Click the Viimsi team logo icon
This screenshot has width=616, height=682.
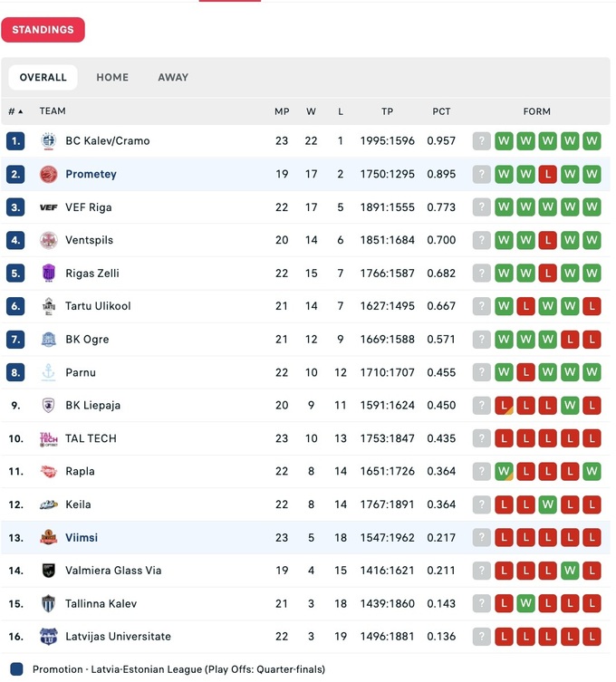click(x=48, y=537)
